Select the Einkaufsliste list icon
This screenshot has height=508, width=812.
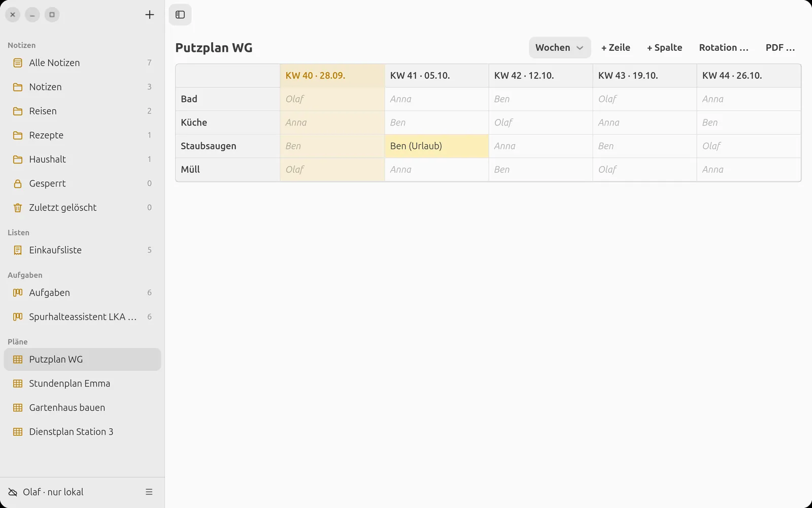coord(18,250)
